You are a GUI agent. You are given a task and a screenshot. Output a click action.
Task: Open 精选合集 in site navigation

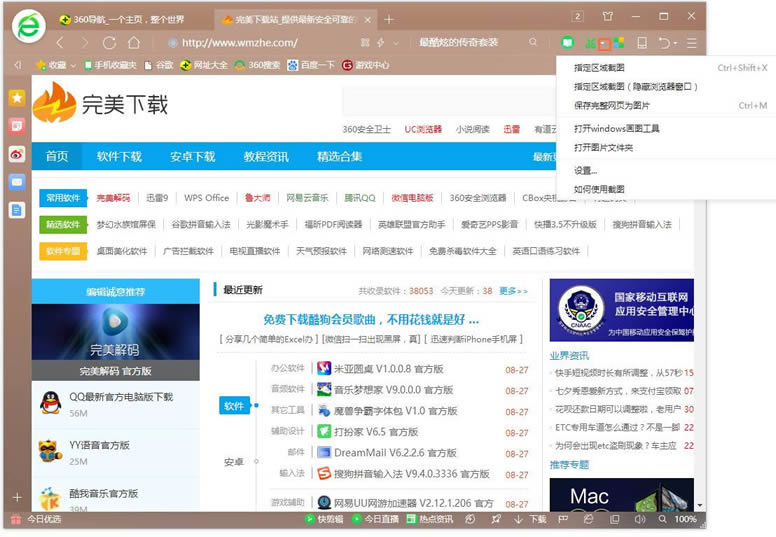[x=339, y=156]
